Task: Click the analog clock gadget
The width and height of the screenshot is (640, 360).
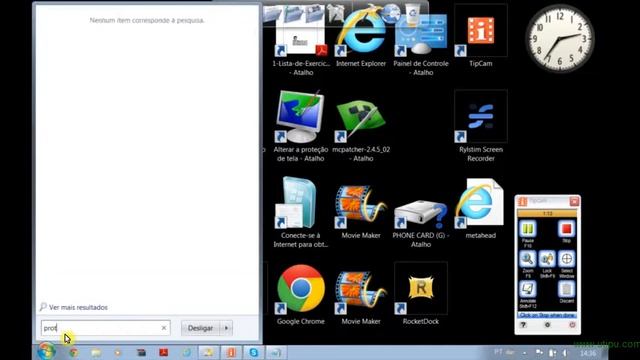Action: coord(560,39)
